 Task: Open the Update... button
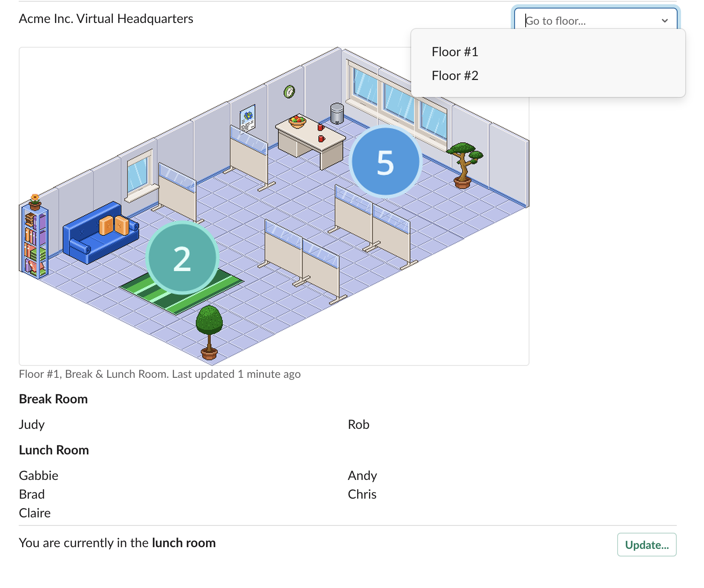coord(647,545)
